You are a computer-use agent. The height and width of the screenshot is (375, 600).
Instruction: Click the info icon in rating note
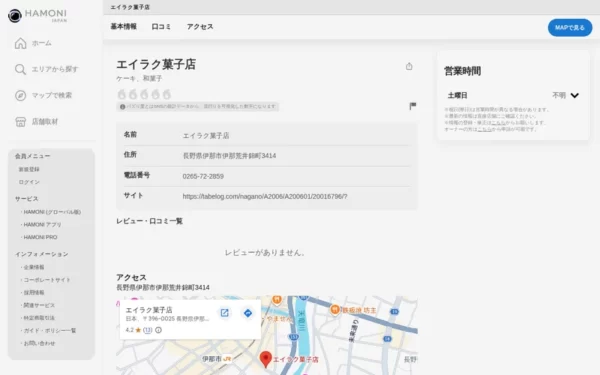[x=122, y=107]
